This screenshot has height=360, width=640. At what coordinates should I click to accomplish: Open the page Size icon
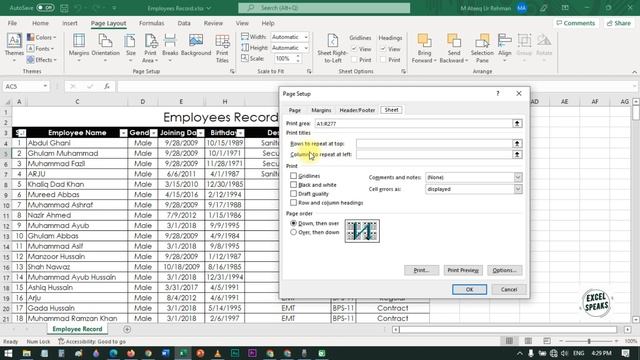130,41
